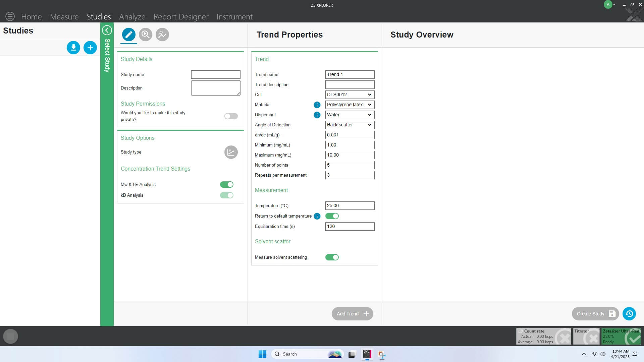Show Dispersant info icon details
This screenshot has width=644, height=362.
[317, 115]
